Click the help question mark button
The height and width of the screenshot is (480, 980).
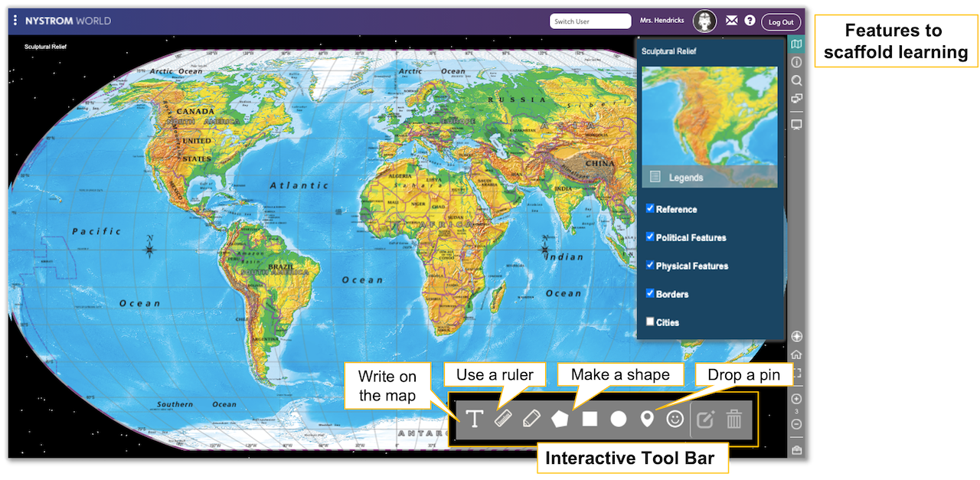coord(750,21)
